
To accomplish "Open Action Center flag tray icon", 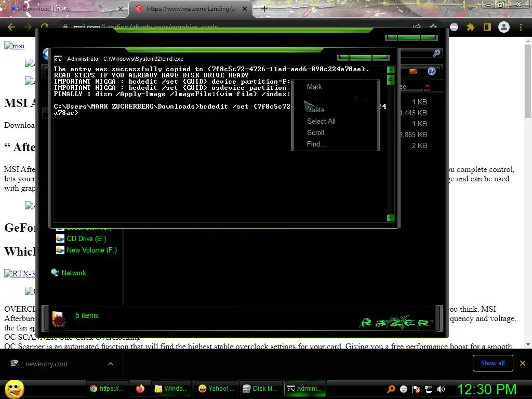I will click(416, 389).
